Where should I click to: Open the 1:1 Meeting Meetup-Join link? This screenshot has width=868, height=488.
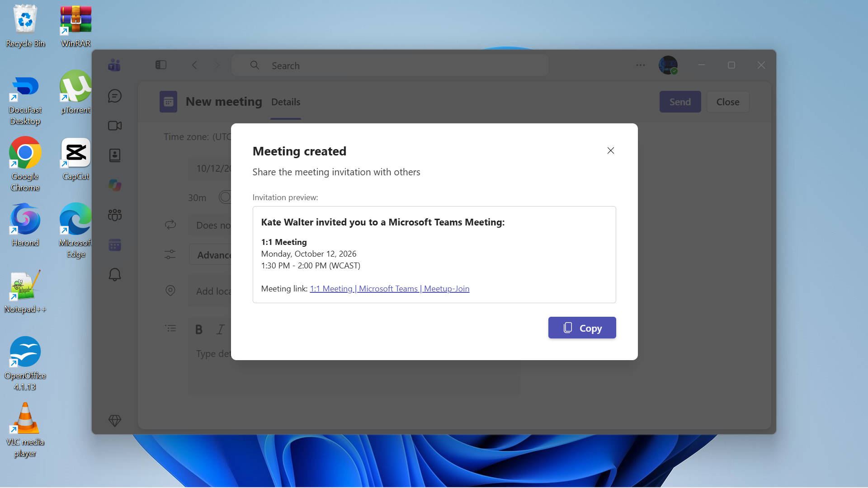point(389,289)
